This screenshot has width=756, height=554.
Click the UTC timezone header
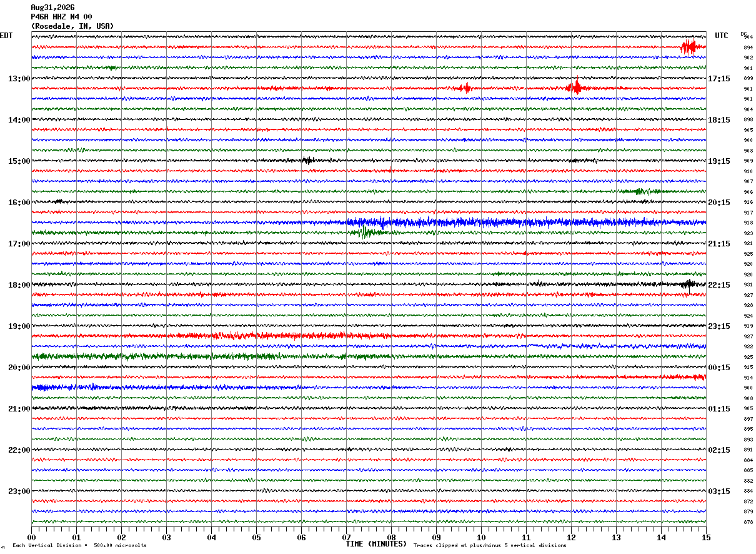click(x=722, y=36)
